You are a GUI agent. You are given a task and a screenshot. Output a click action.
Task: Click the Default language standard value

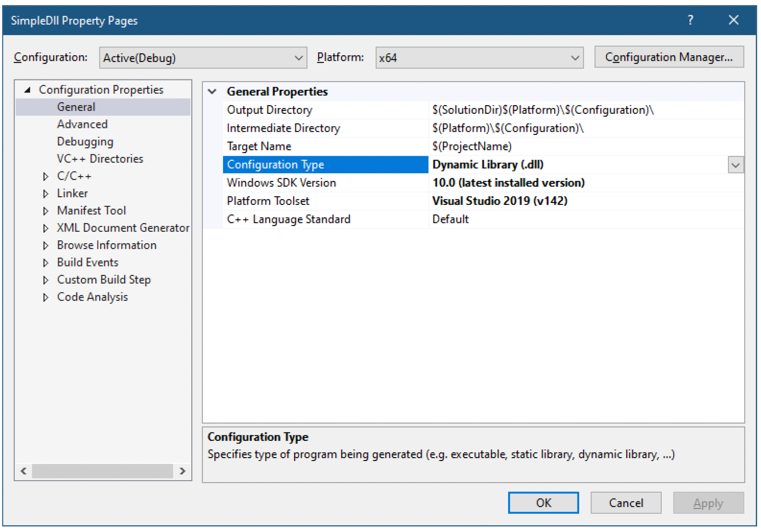pos(451,219)
